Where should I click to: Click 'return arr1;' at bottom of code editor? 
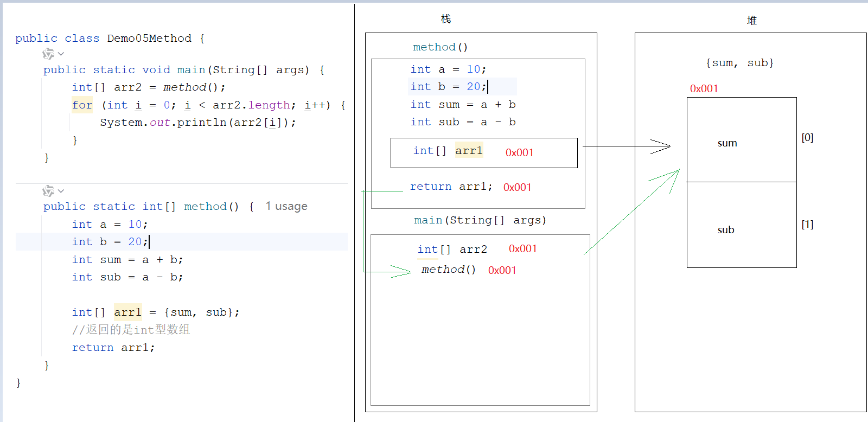(113, 348)
